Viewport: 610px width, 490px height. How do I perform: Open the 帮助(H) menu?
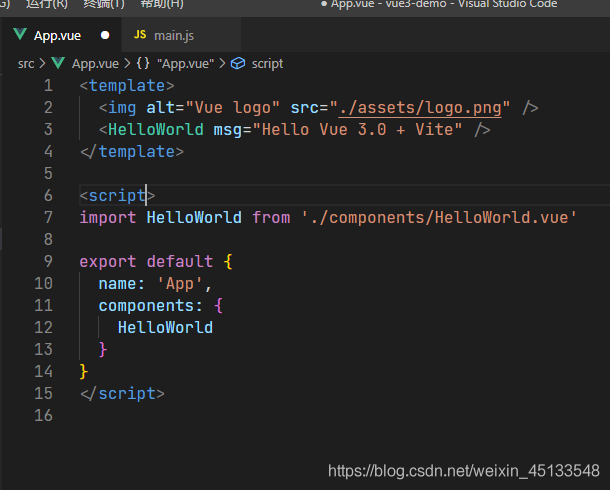[x=162, y=4]
